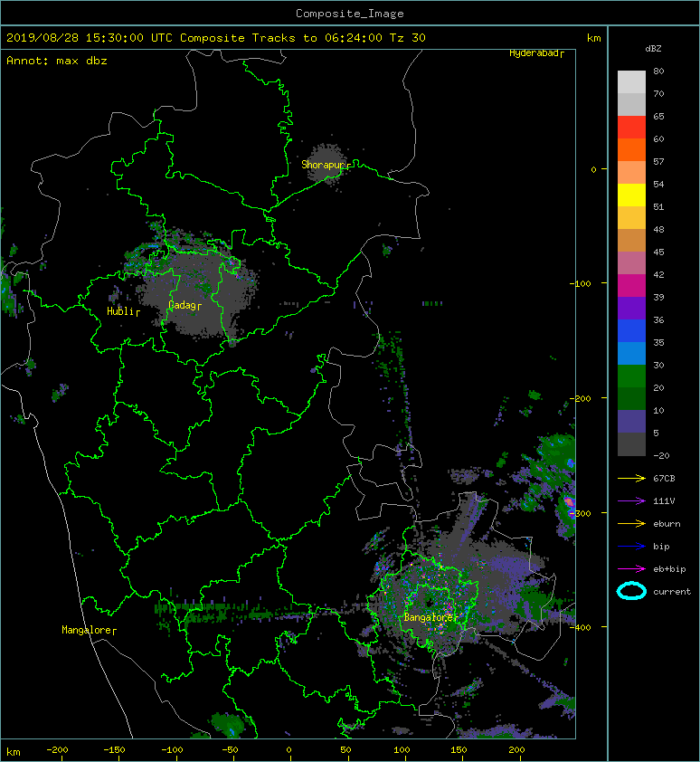Select the blue arrow icon beside bip
This screenshot has height=762, width=700.
point(631,547)
